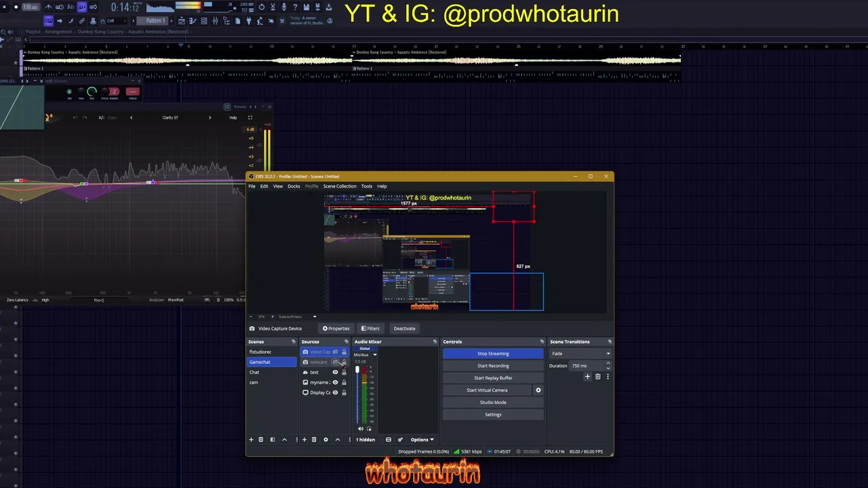Open OBS File menu
This screenshot has width=868, height=488.
click(x=252, y=186)
